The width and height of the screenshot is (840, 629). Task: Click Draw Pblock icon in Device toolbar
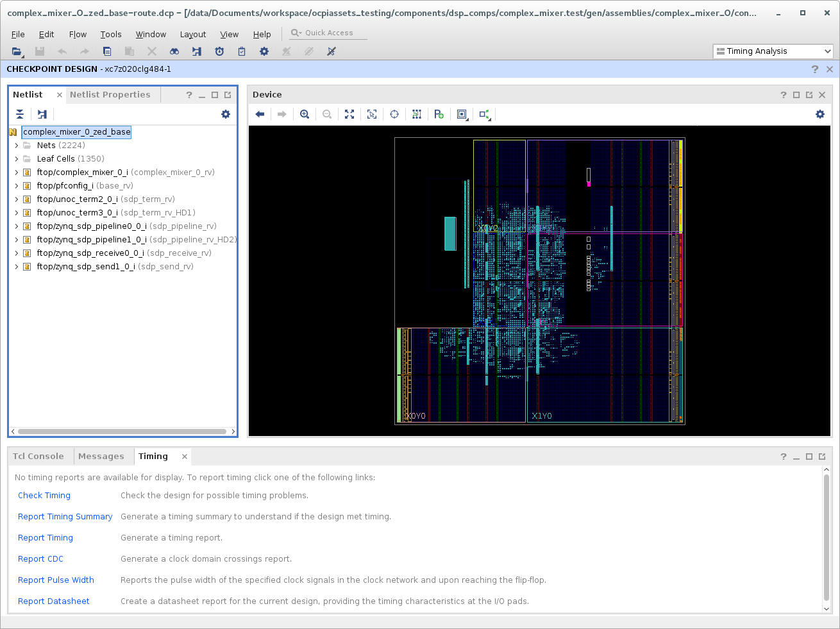[439, 114]
